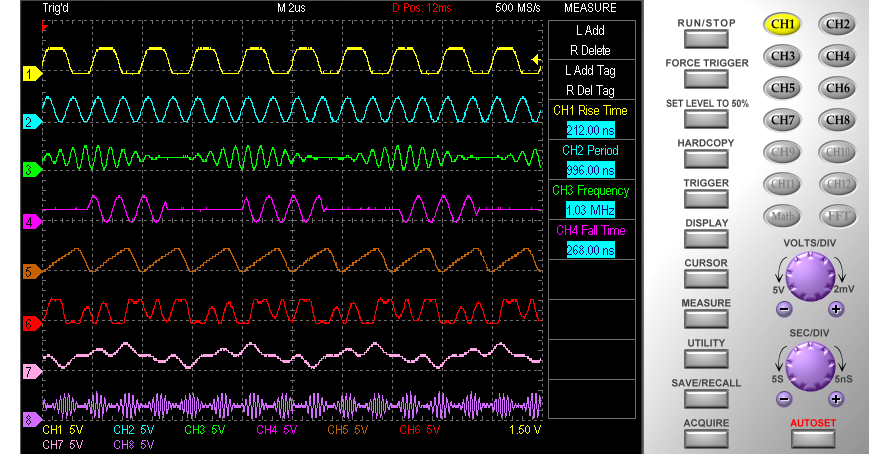The height and width of the screenshot is (454, 890).
Task: Click the 996.00 ns period value
Action: click(x=590, y=170)
